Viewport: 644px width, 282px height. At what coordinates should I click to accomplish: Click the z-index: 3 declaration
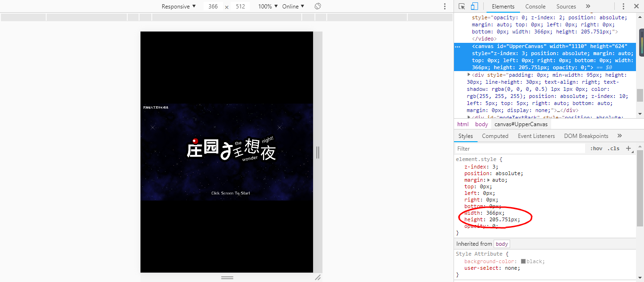tap(481, 167)
